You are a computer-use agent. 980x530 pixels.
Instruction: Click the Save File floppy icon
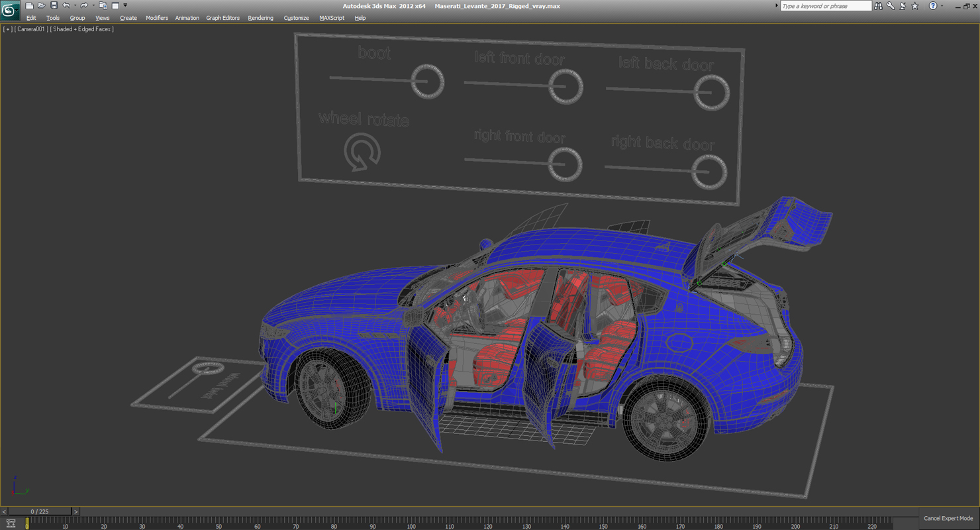pyautogui.click(x=54, y=6)
